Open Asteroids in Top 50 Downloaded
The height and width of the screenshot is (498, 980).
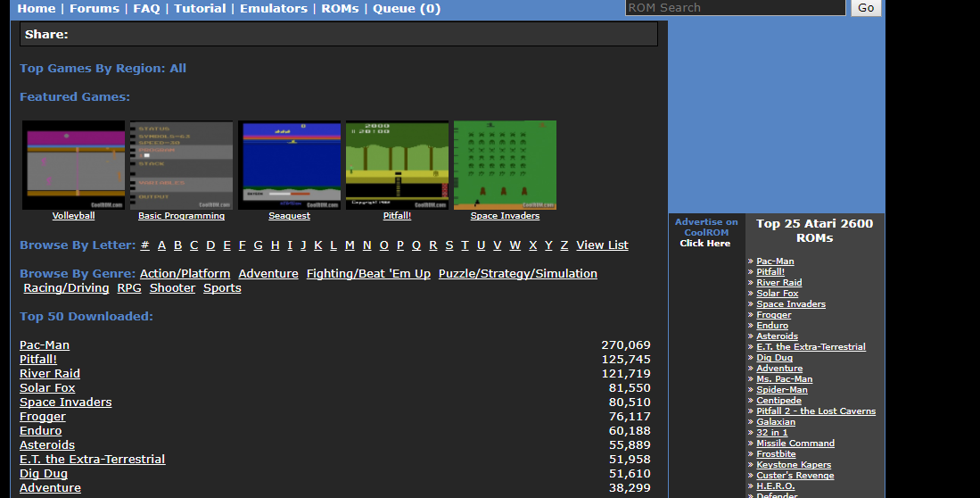[x=47, y=444]
